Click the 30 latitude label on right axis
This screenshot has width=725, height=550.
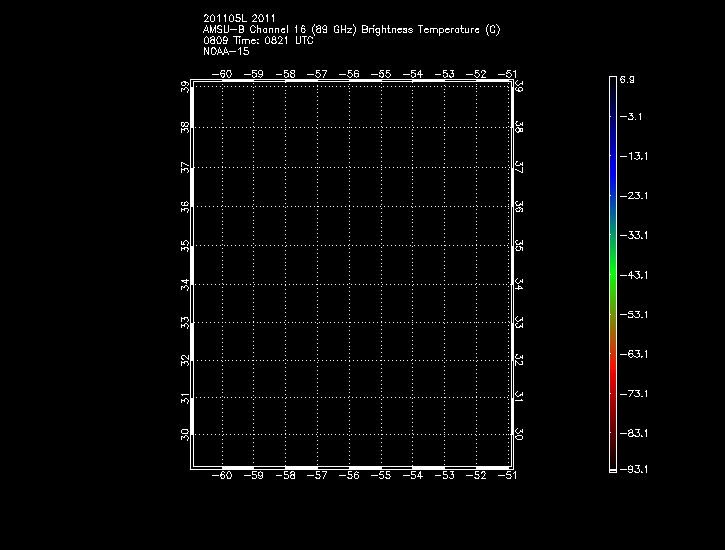click(518, 435)
